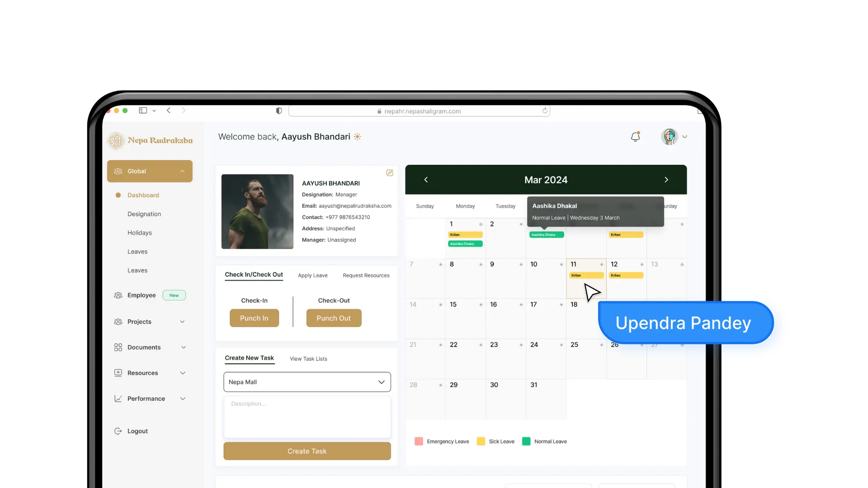
Task: Collapse the Global sidebar section
Action: 182,171
